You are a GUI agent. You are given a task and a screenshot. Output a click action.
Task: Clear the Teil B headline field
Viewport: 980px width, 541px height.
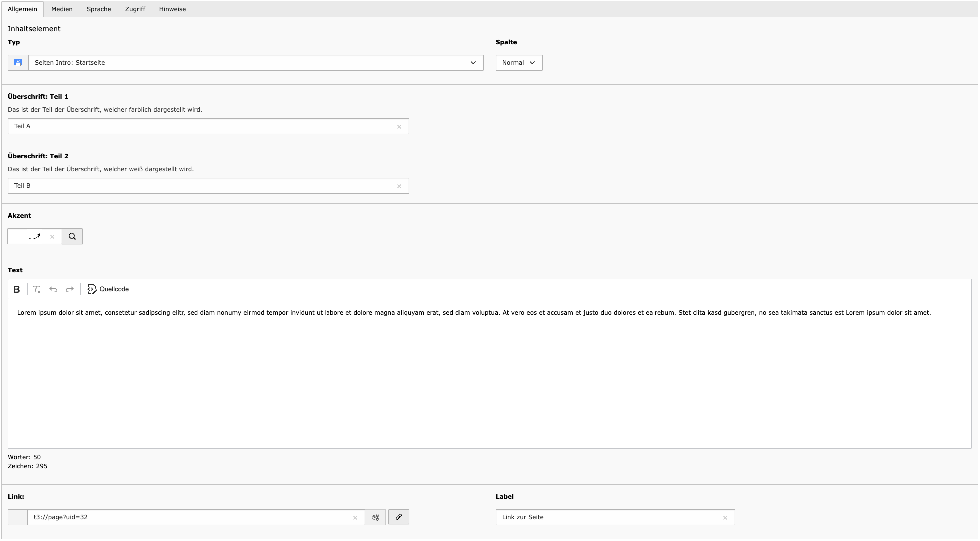pos(399,186)
